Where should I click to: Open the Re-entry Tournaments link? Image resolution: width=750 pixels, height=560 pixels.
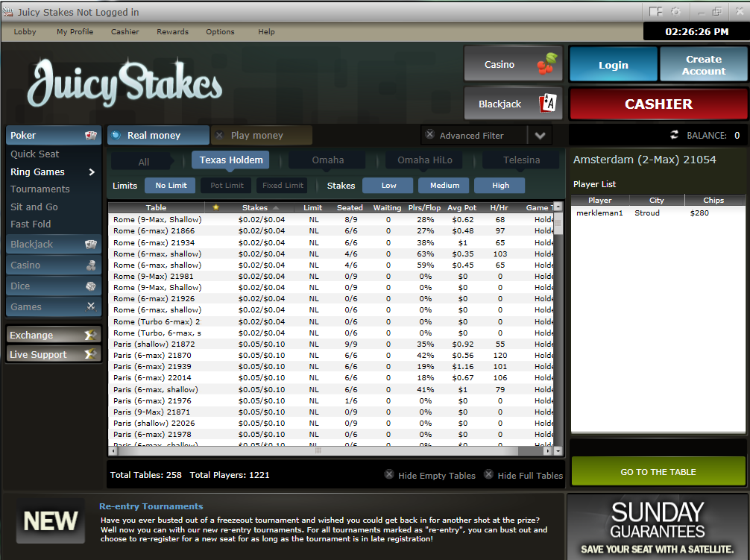click(x=151, y=506)
